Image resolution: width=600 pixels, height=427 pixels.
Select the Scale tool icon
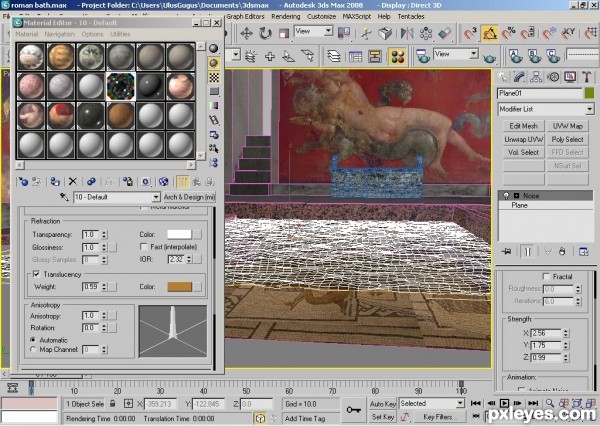click(284, 34)
